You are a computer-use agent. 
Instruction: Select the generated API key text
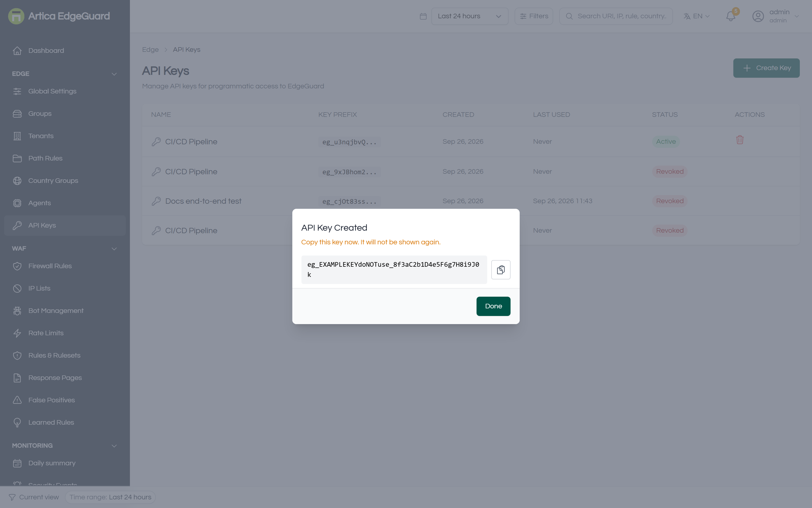tap(394, 269)
